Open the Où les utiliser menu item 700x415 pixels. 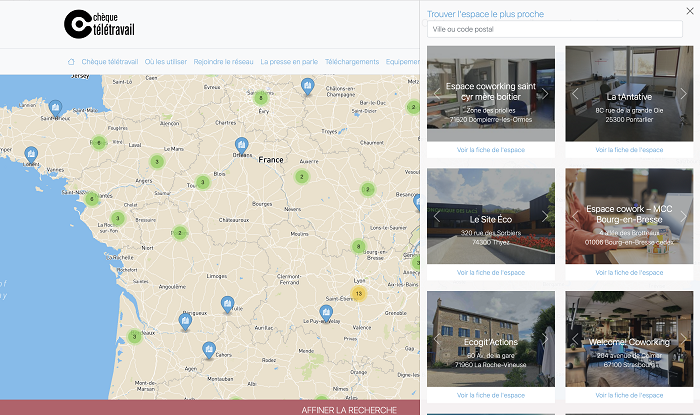tap(165, 62)
